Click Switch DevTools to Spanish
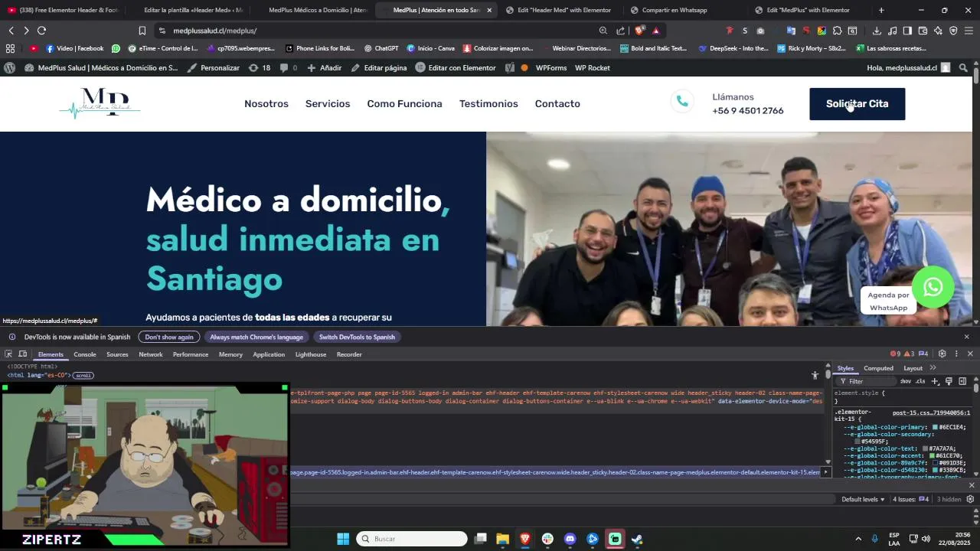Image resolution: width=980 pixels, height=551 pixels. (x=357, y=337)
